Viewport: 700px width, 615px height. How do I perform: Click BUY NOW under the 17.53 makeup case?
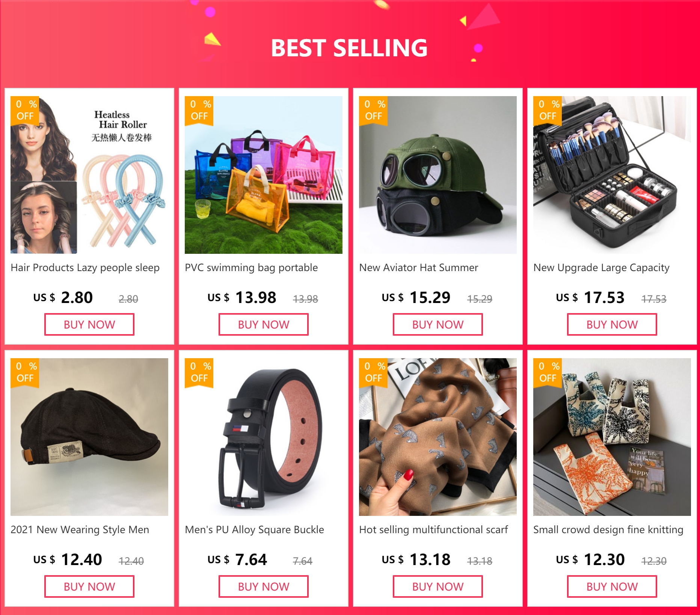[x=612, y=324]
